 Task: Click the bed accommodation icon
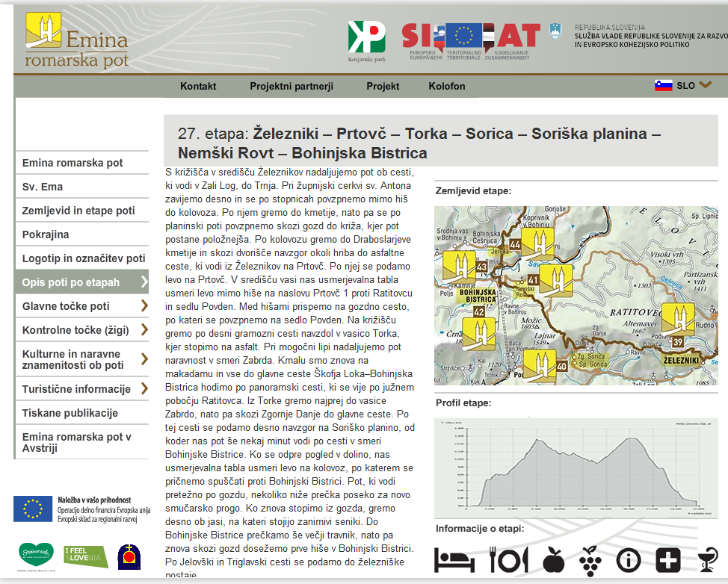tap(454, 559)
